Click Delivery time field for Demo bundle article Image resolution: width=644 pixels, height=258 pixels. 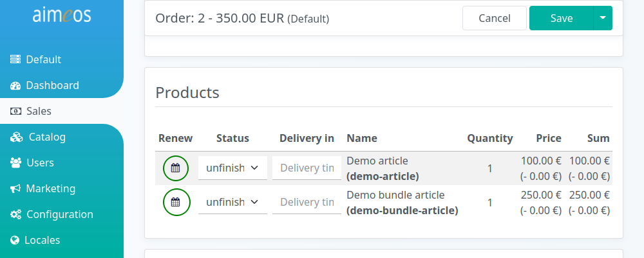(x=307, y=202)
